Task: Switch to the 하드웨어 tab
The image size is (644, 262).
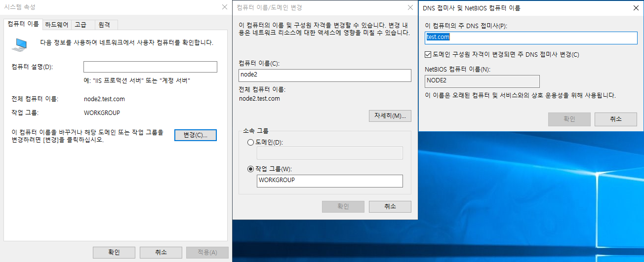Action: [57, 25]
